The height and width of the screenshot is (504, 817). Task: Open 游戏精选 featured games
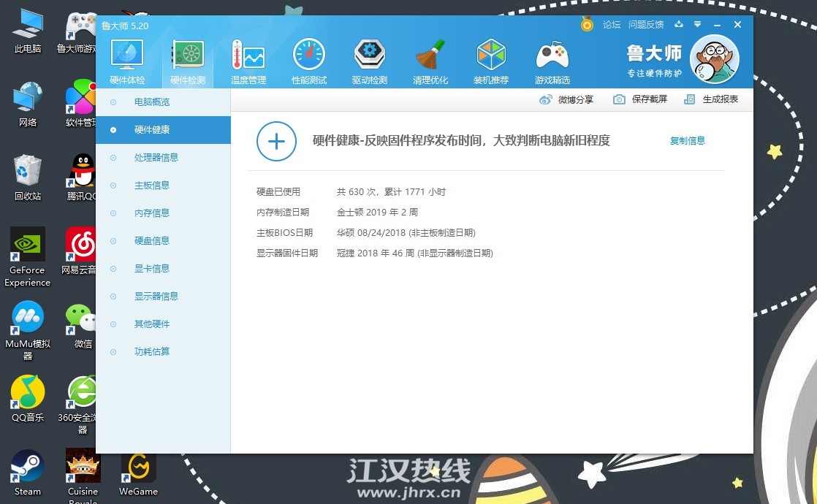pyautogui.click(x=552, y=61)
